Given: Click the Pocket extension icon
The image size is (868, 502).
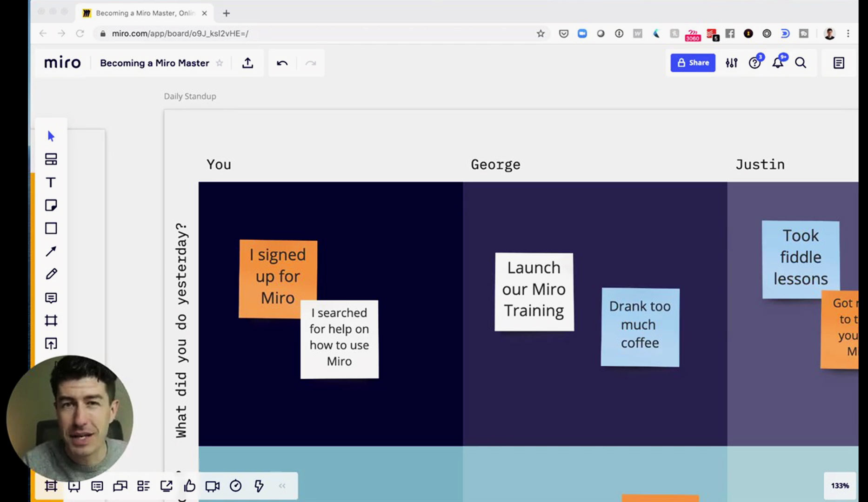Looking at the screenshot, I should pyautogui.click(x=563, y=33).
